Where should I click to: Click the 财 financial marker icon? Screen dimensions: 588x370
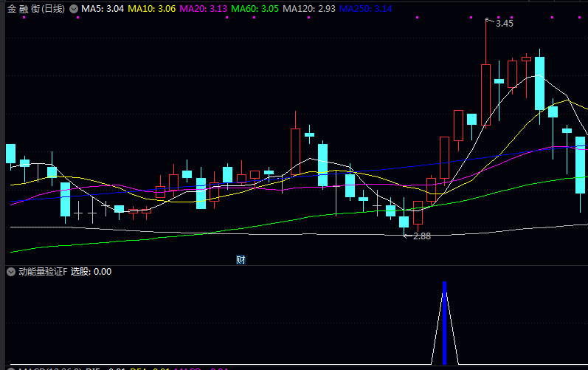(x=241, y=259)
